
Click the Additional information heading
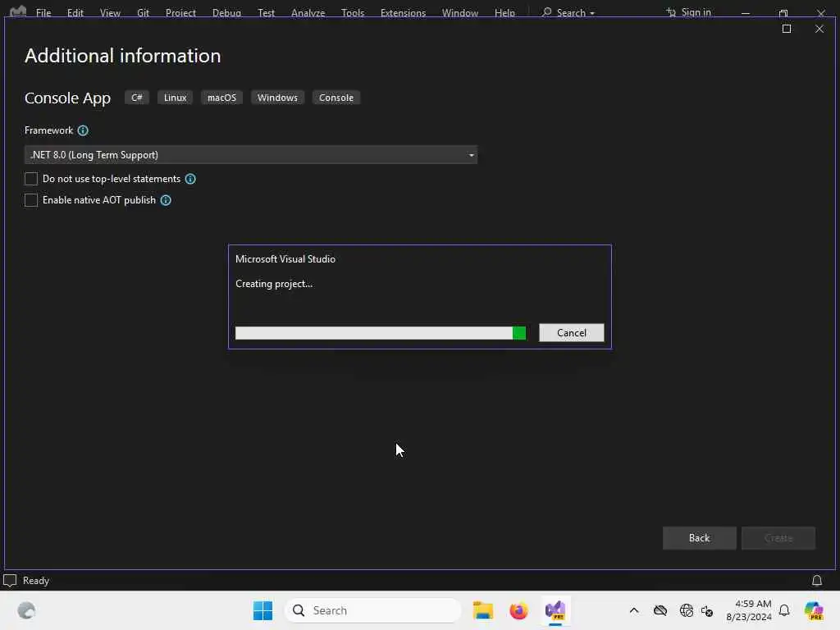point(123,56)
